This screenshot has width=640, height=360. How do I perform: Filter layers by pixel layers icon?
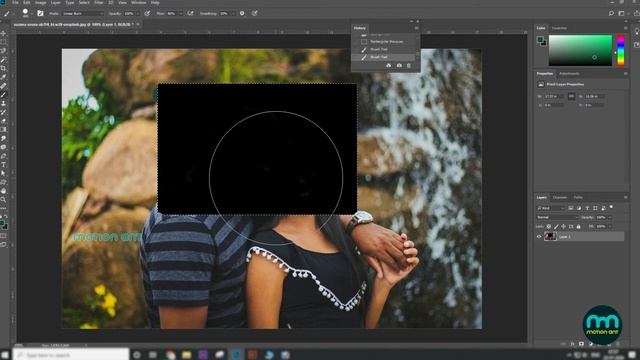point(571,208)
